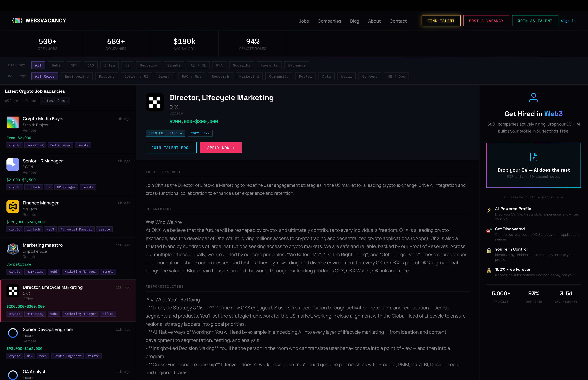Open Contact in navigation menu
588x380 pixels.
click(398, 21)
